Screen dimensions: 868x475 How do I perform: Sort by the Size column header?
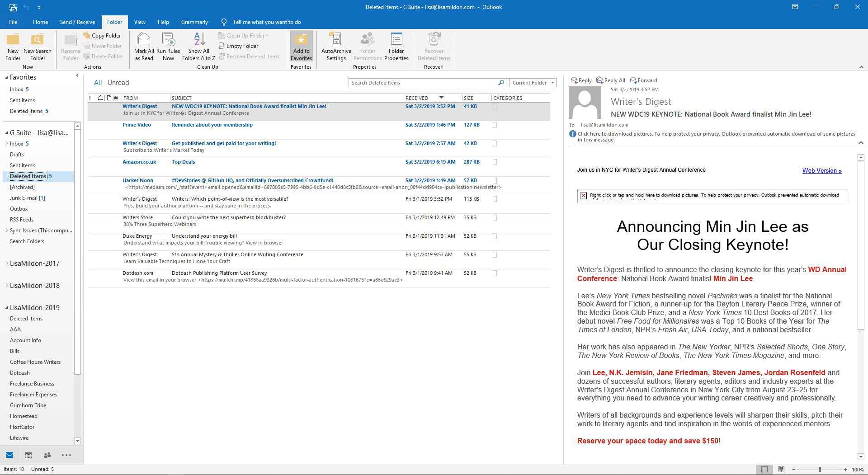click(x=476, y=98)
